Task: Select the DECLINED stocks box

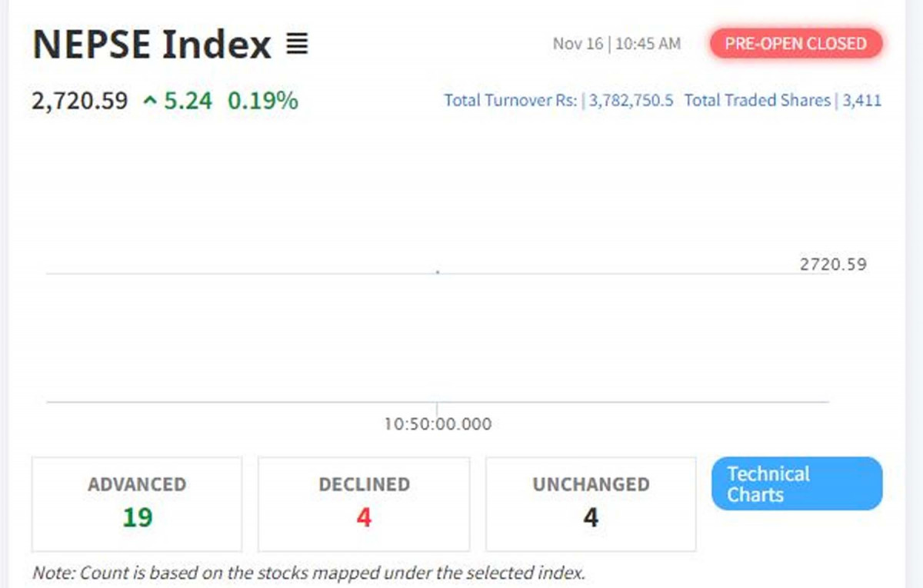Action: point(364,503)
